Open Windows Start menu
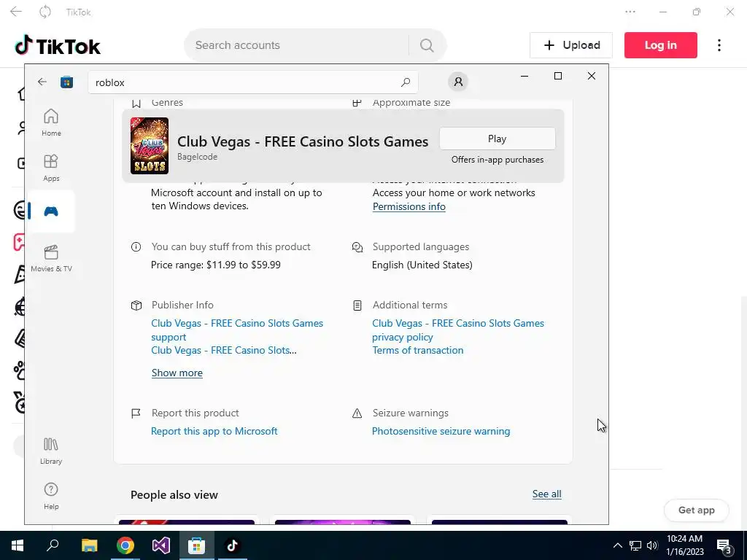The height and width of the screenshot is (560, 747). point(18,545)
